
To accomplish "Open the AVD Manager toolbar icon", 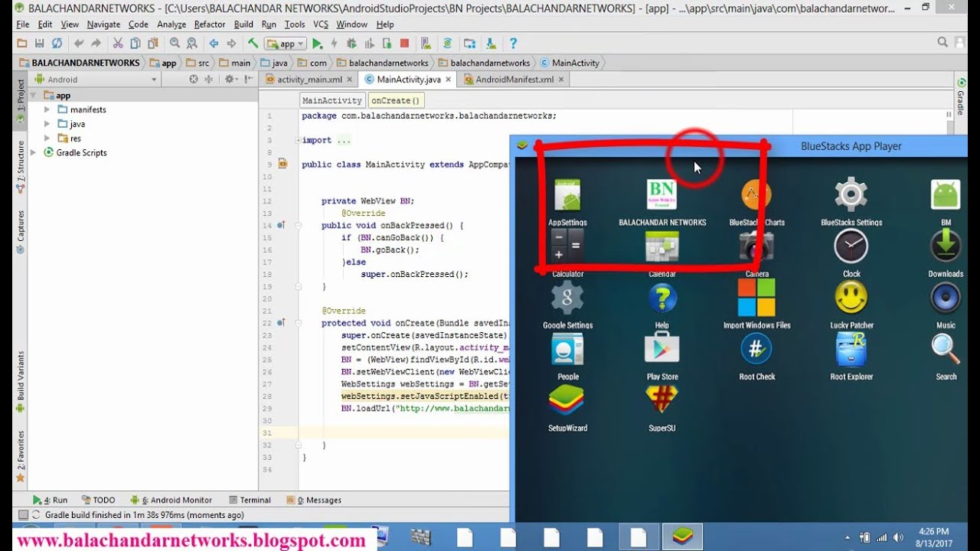I will [425, 44].
